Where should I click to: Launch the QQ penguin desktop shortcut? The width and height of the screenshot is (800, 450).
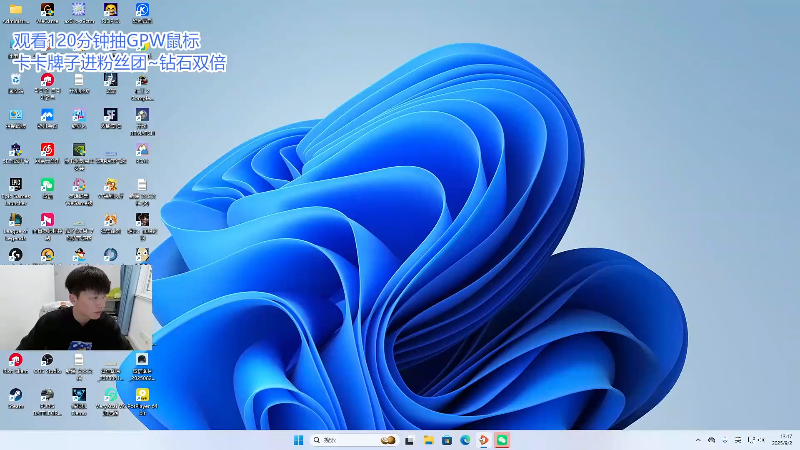click(x=79, y=255)
